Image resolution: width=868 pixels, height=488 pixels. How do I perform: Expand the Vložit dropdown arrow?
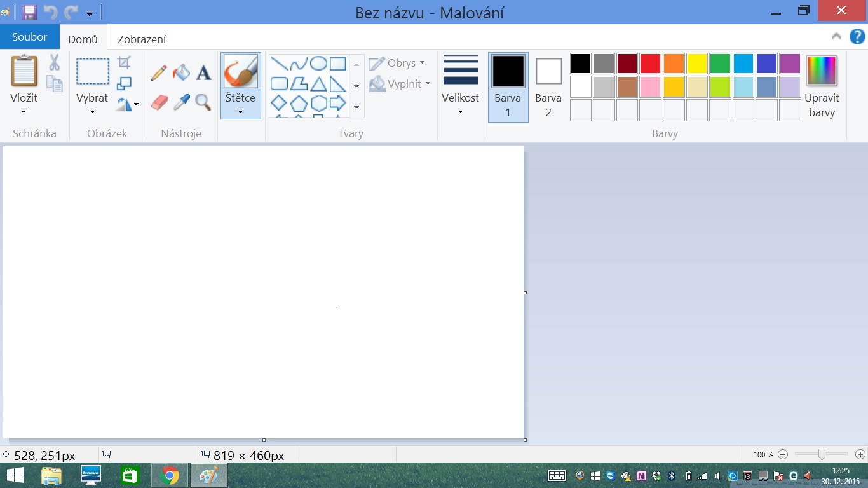[24, 112]
